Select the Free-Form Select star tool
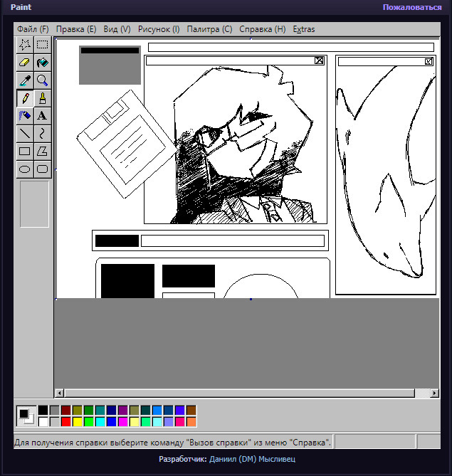The width and height of the screenshot is (452, 476). coord(25,45)
